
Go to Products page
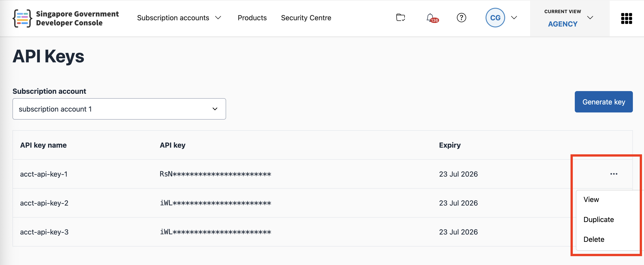(252, 18)
